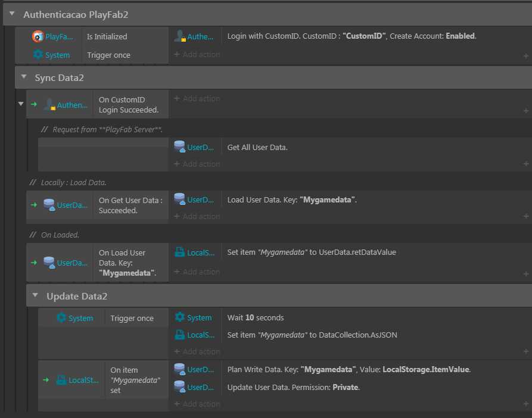Click the "Wait 10 seconds" action text
The height and width of the screenshot is (418, 532).
[x=256, y=317]
